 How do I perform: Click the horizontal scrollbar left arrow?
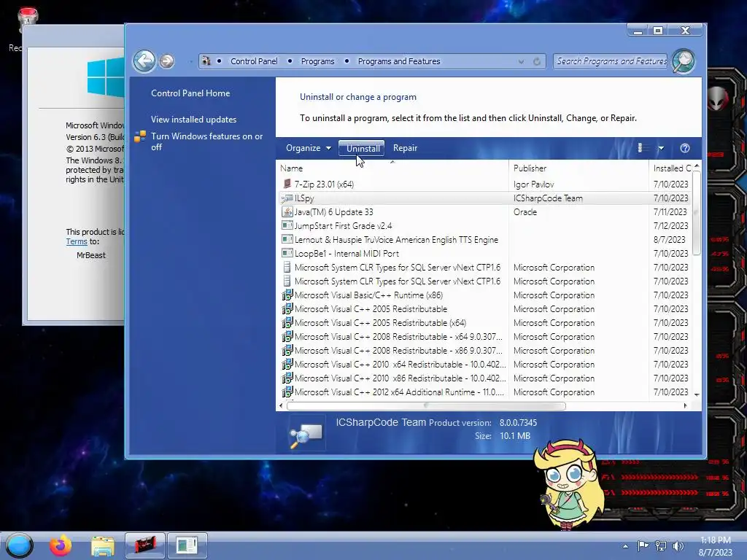(x=281, y=405)
